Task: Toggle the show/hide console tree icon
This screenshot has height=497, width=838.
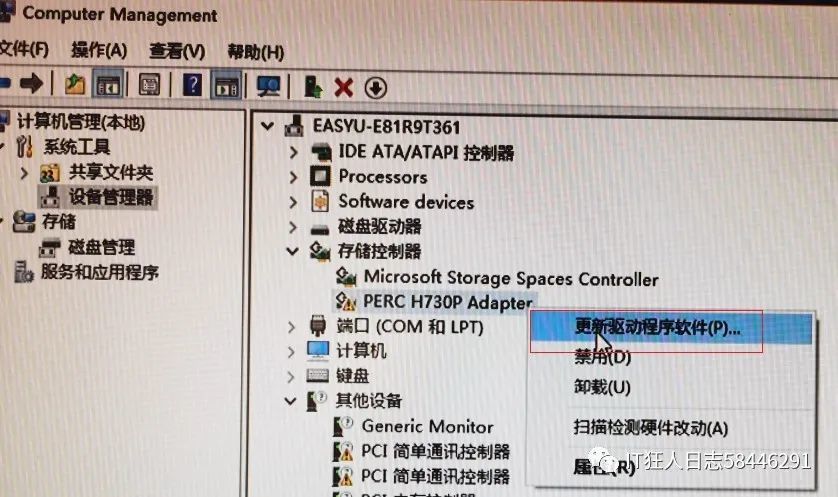Action: pyautogui.click(x=107, y=84)
